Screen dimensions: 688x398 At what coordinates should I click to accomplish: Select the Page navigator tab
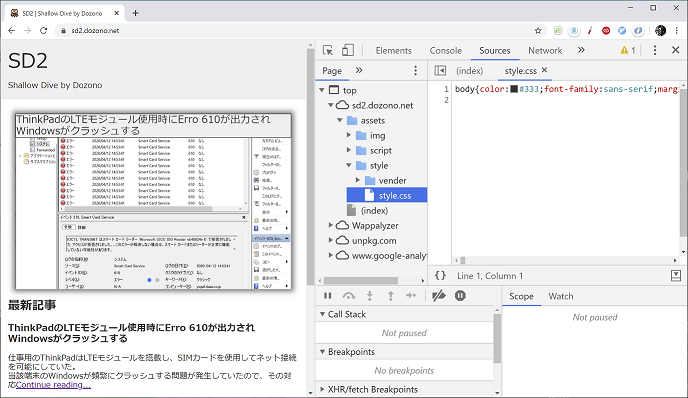point(332,71)
